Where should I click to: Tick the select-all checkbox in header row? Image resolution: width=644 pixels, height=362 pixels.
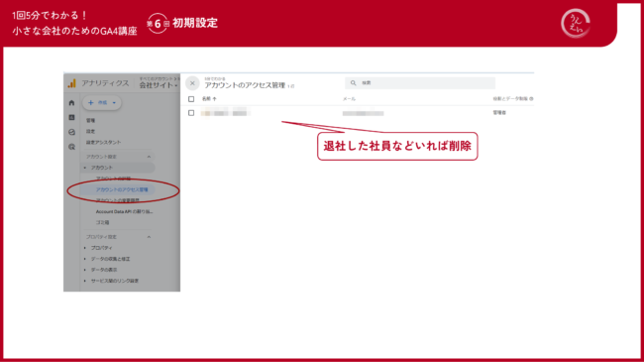click(x=191, y=99)
